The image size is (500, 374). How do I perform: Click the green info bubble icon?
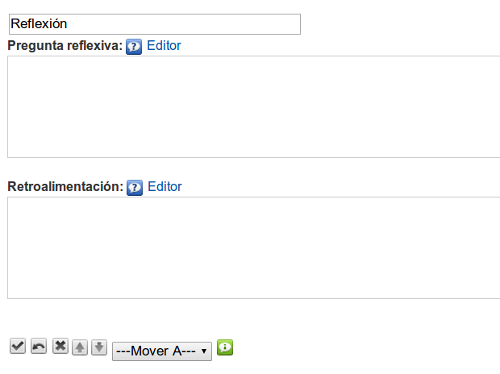click(225, 347)
